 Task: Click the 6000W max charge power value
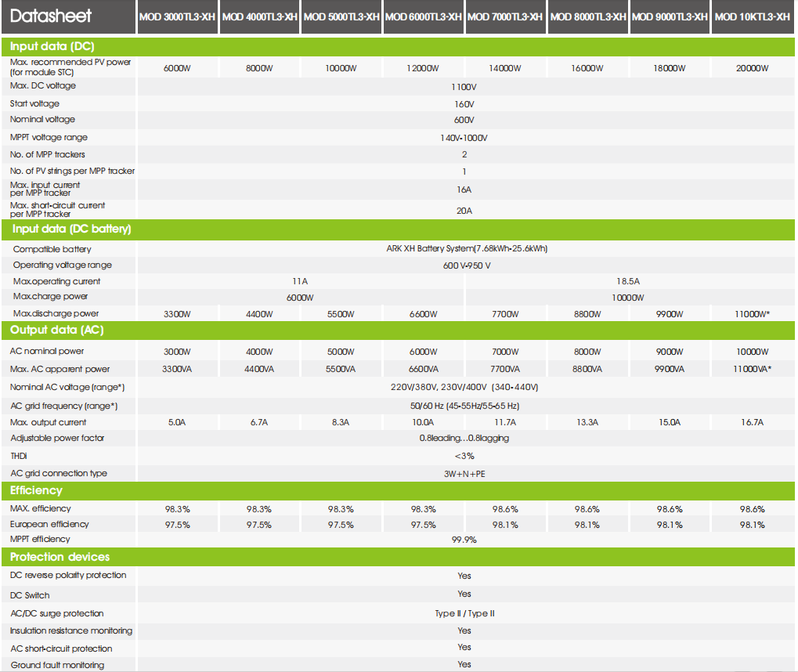pos(300,298)
